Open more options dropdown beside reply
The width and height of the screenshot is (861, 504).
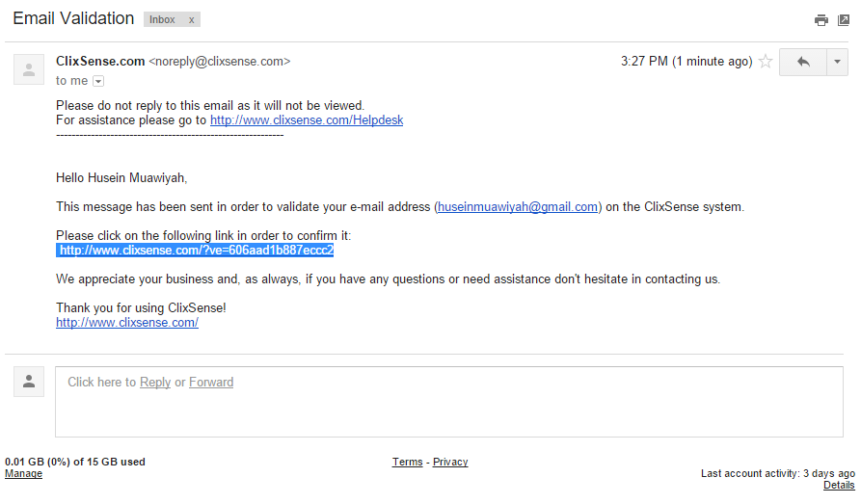tap(836, 62)
